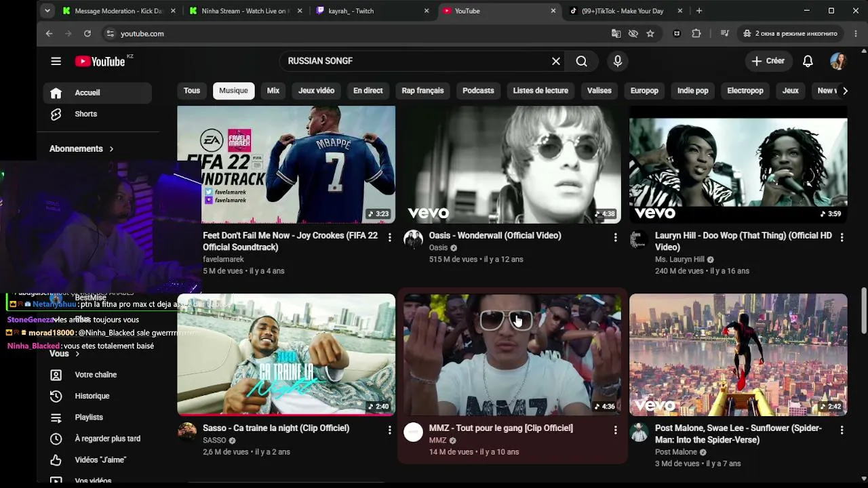Open the translate page icon in address bar
Screen dimensions: 868x488
pos(616,33)
